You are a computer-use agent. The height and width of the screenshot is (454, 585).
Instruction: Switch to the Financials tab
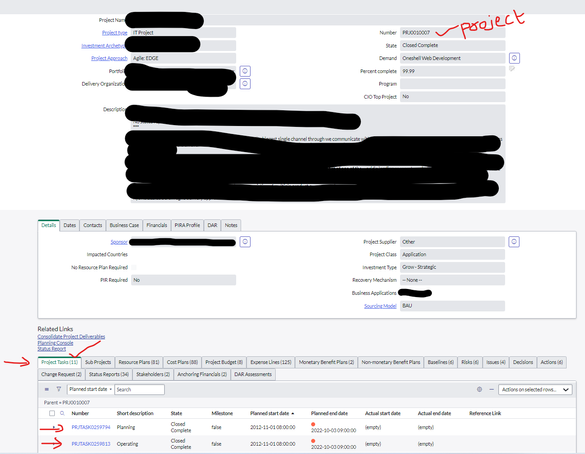pyautogui.click(x=157, y=225)
